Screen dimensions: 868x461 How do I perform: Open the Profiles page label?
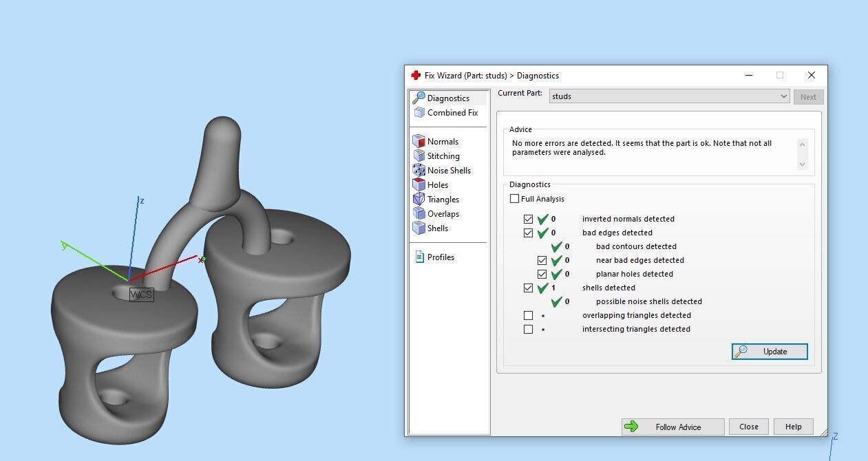coord(441,257)
